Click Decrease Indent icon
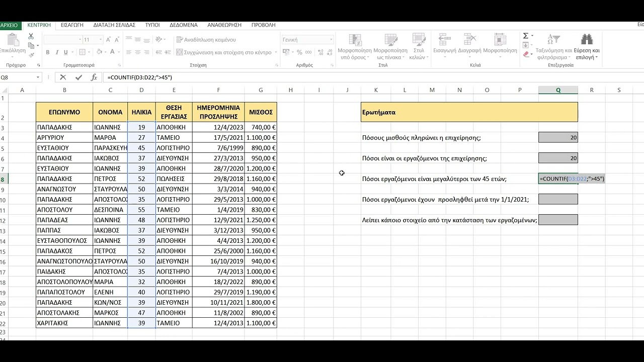 point(158,52)
